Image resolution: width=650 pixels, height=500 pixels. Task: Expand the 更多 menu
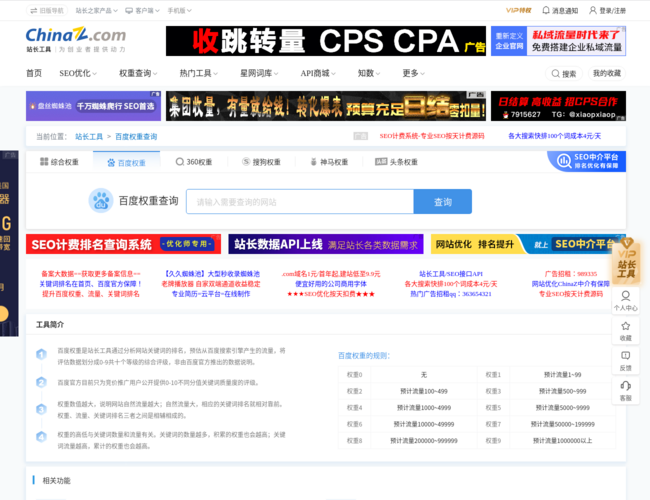413,73
